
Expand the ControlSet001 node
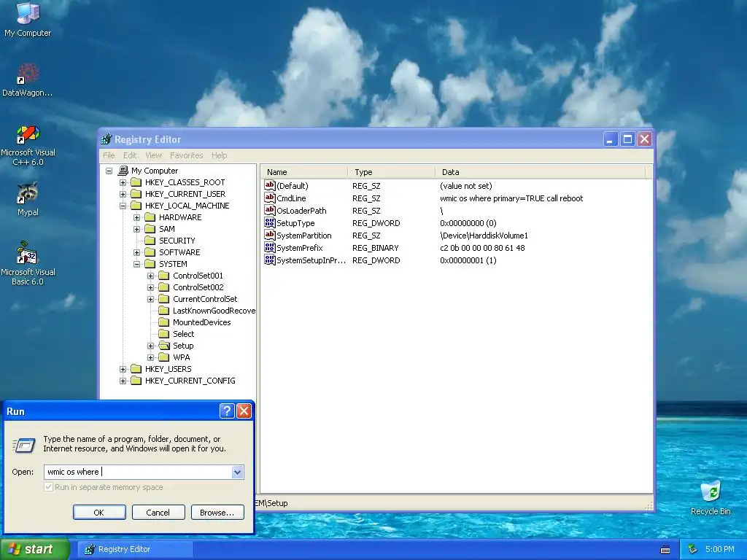tap(150, 276)
